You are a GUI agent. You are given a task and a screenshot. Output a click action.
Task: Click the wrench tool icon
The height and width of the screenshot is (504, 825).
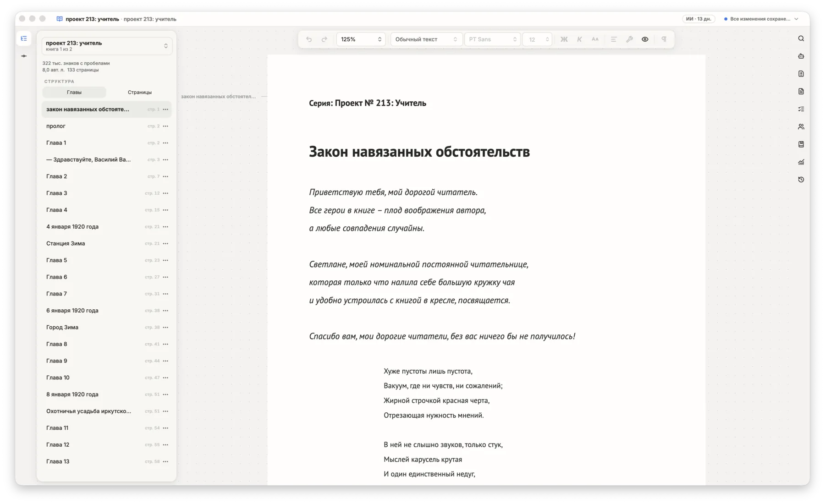tap(629, 39)
